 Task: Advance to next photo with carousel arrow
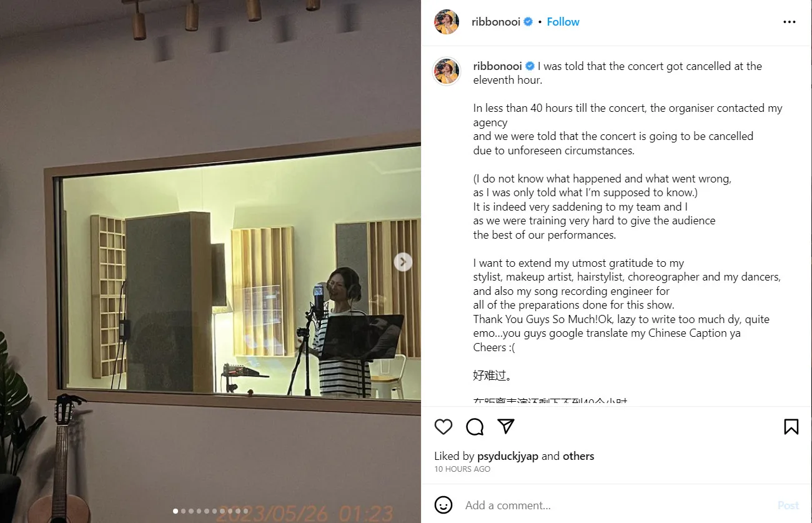pos(403,262)
